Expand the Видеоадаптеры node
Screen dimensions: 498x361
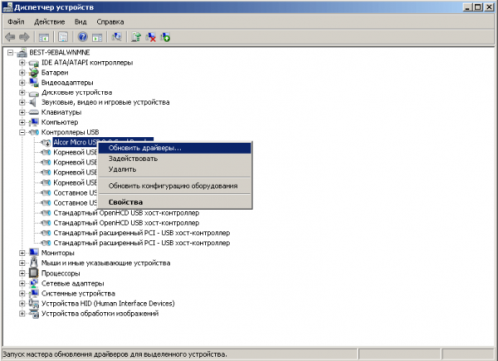(22, 82)
